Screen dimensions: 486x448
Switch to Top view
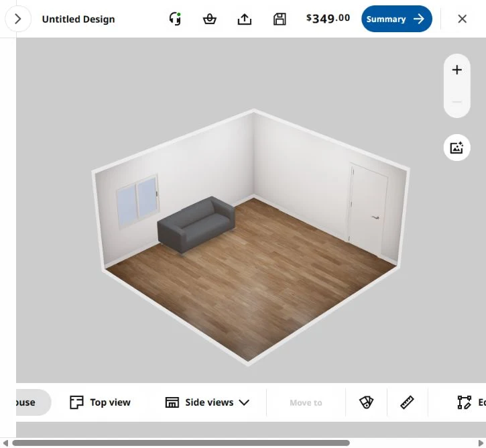100,402
